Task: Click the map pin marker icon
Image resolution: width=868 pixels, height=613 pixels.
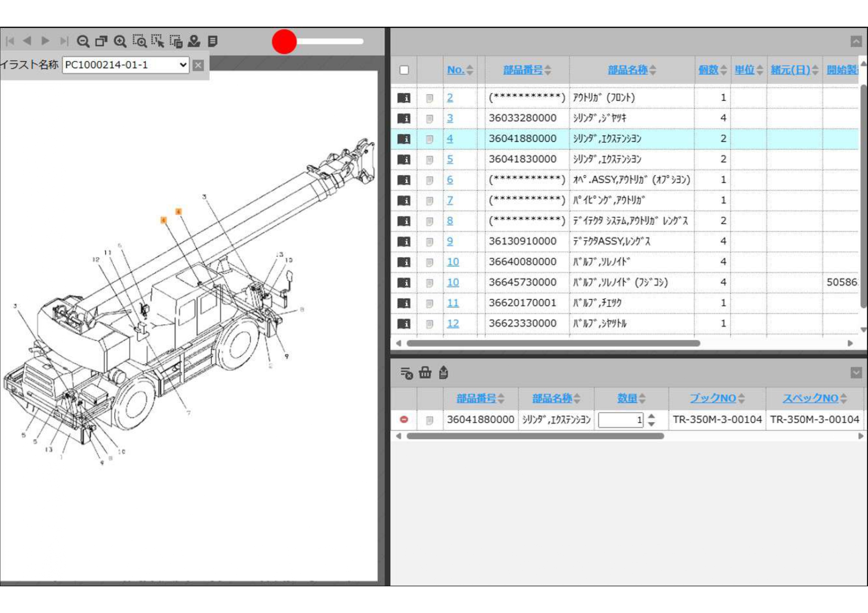Action: 194,41
